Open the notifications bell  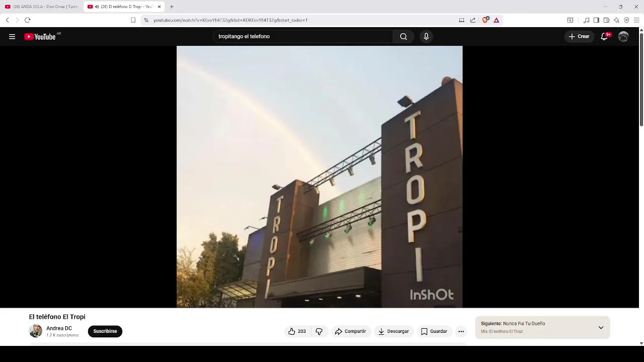pyautogui.click(x=604, y=37)
